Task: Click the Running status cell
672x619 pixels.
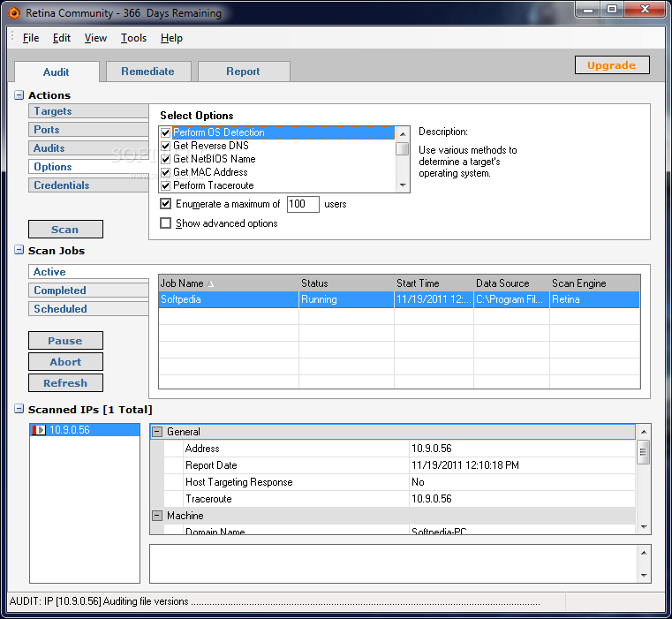Action: pos(346,299)
